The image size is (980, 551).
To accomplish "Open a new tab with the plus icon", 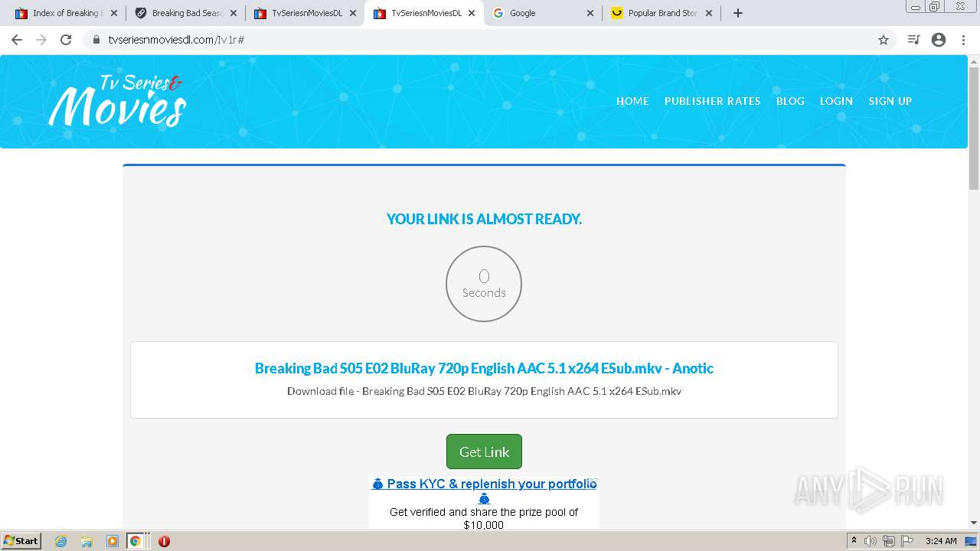I will click(738, 13).
